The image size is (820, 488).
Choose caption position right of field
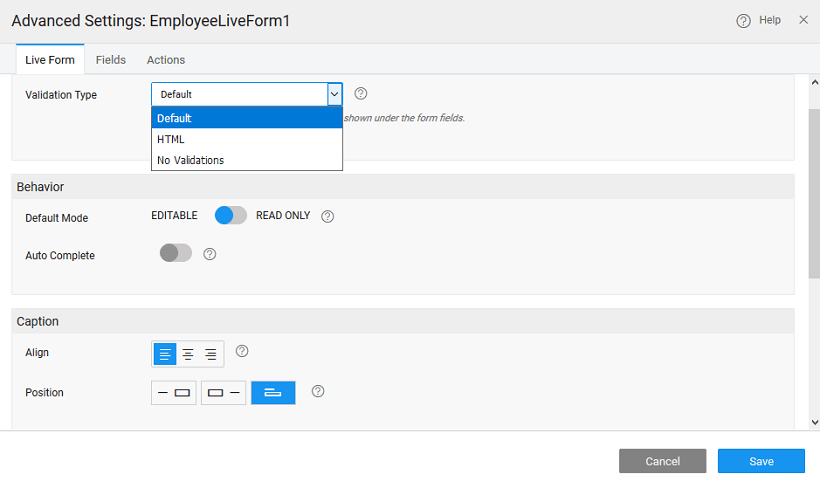(224, 393)
